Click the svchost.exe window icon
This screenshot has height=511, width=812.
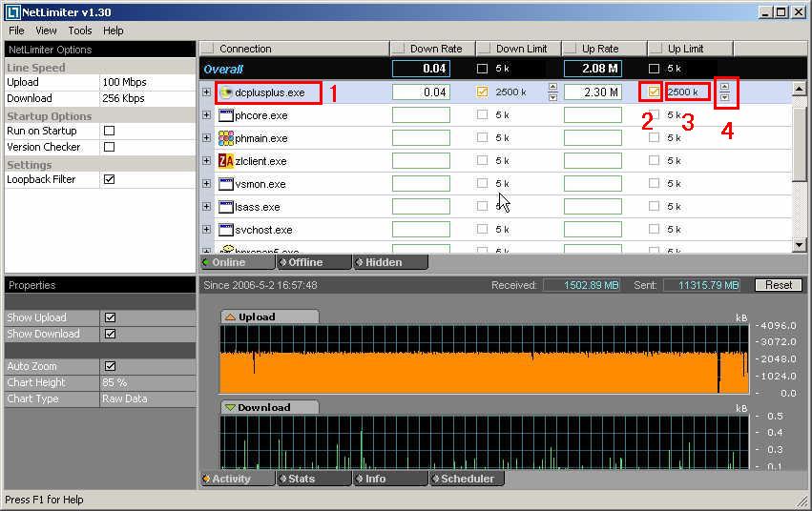[x=226, y=230]
